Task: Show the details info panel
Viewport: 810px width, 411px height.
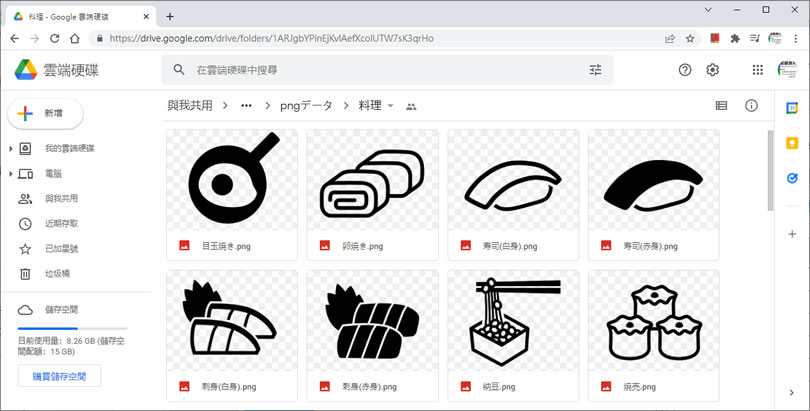Action: [x=751, y=106]
